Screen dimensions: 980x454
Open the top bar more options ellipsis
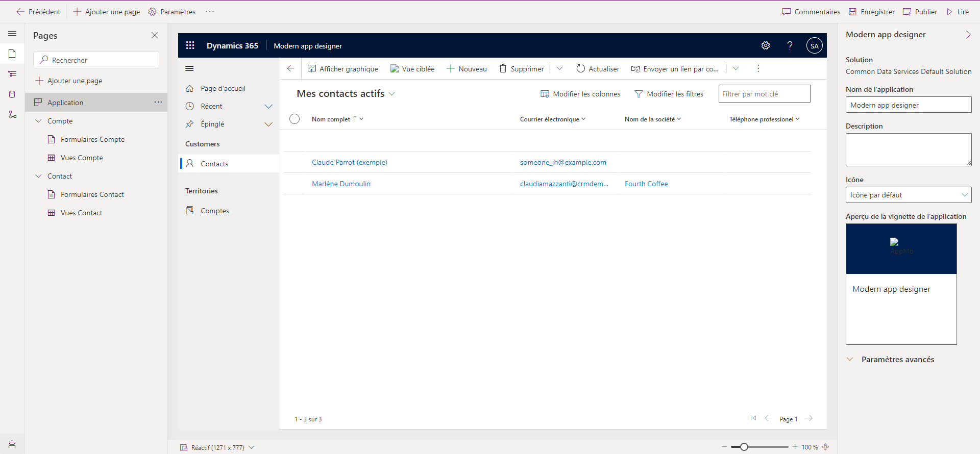click(x=210, y=12)
